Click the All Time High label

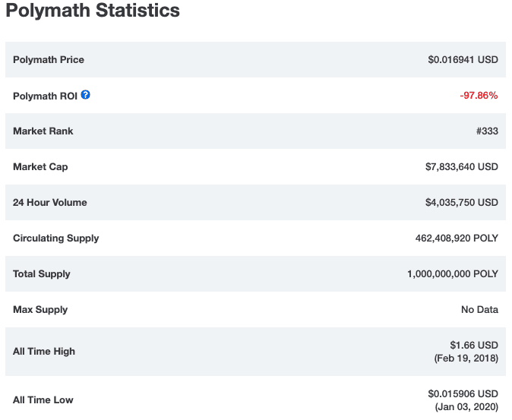click(43, 352)
